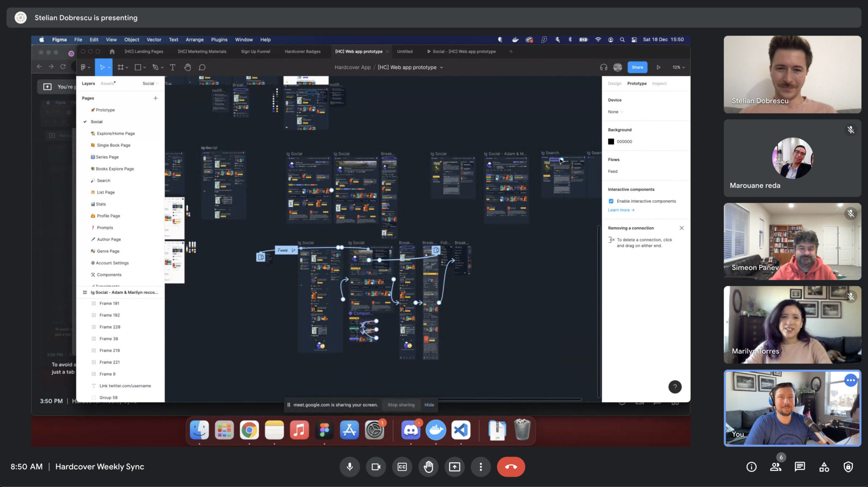This screenshot has width=868, height=487.
Task: Open more options three-dot menu
Action: (x=481, y=467)
